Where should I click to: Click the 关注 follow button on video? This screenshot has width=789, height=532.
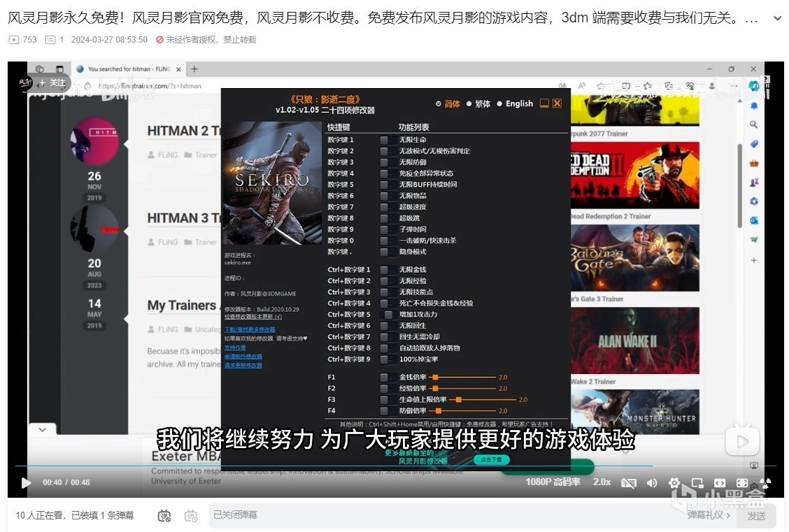coord(52,83)
